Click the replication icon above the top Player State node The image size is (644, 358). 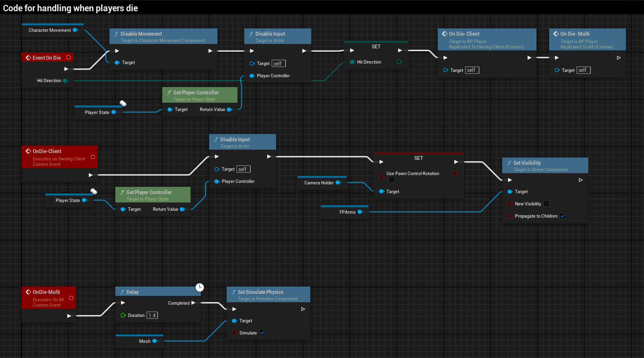click(123, 103)
